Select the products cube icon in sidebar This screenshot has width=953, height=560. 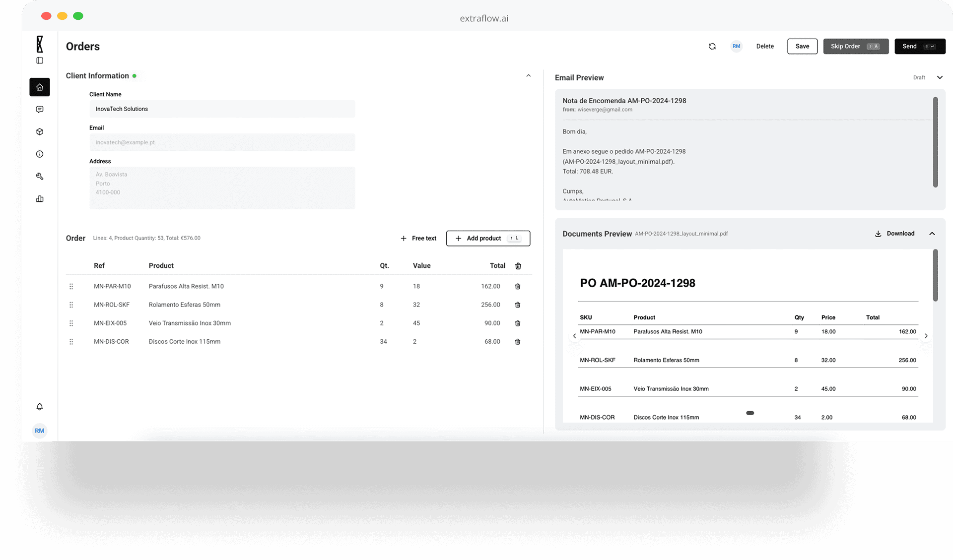coord(39,131)
